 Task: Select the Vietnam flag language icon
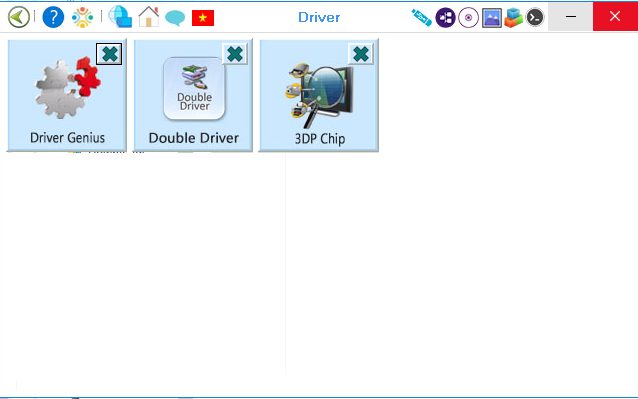(x=203, y=18)
